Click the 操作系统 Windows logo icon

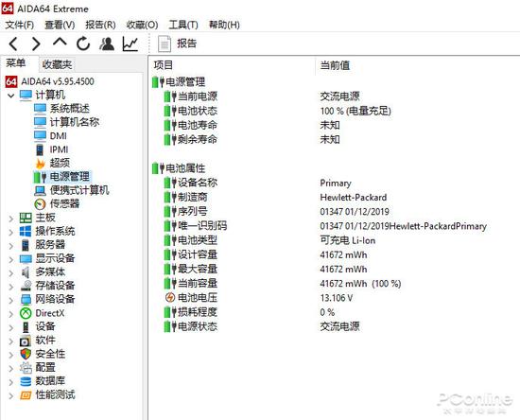(x=26, y=231)
